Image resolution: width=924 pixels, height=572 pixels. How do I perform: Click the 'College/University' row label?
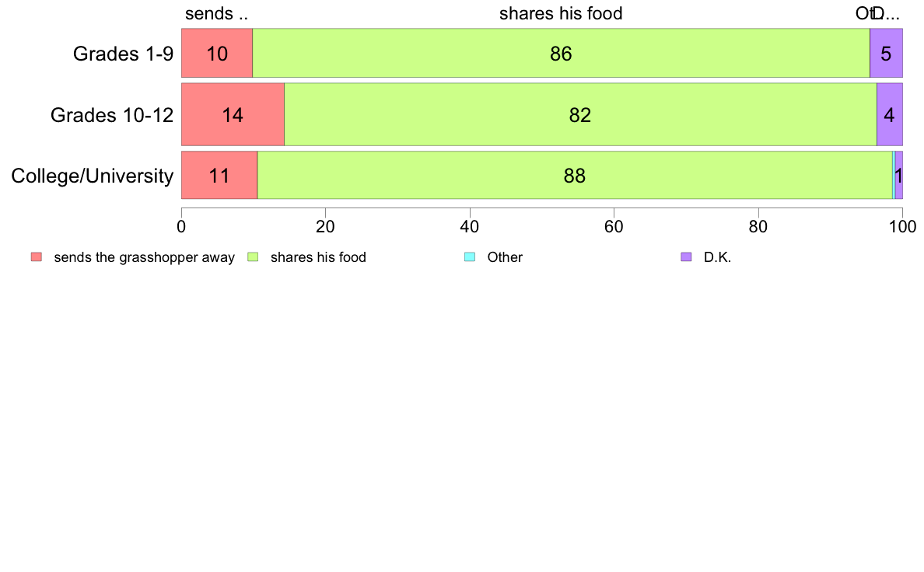point(93,176)
